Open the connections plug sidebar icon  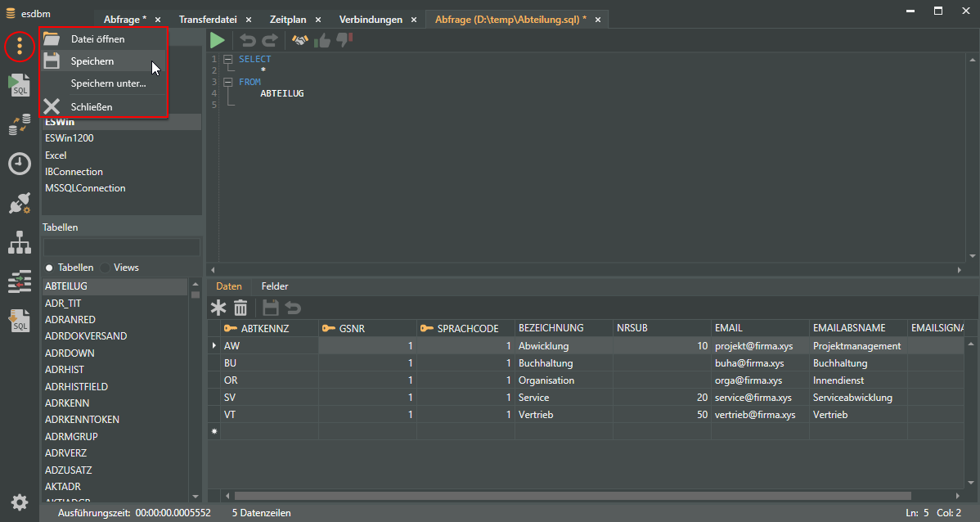(20, 203)
